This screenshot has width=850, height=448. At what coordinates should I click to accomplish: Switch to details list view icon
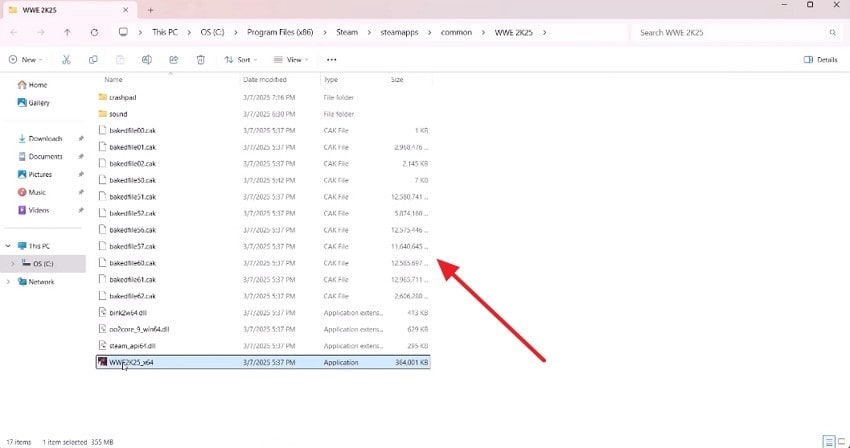coord(828,441)
